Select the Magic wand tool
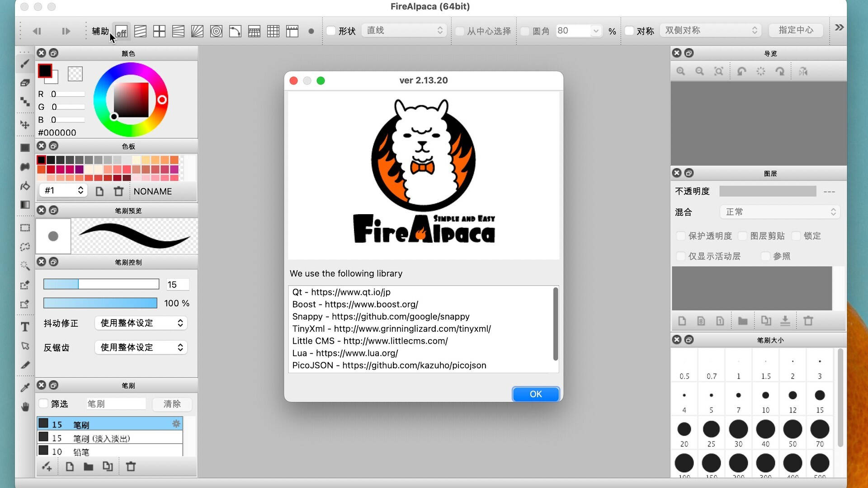 25,266
